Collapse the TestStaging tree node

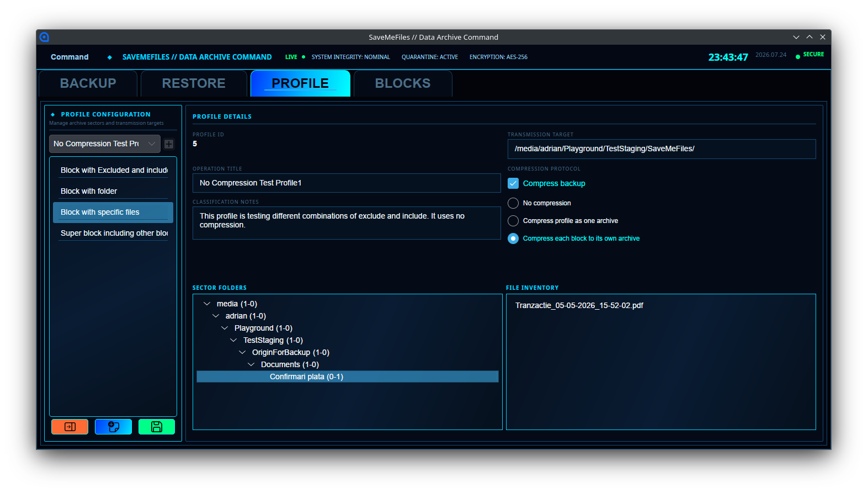point(233,340)
